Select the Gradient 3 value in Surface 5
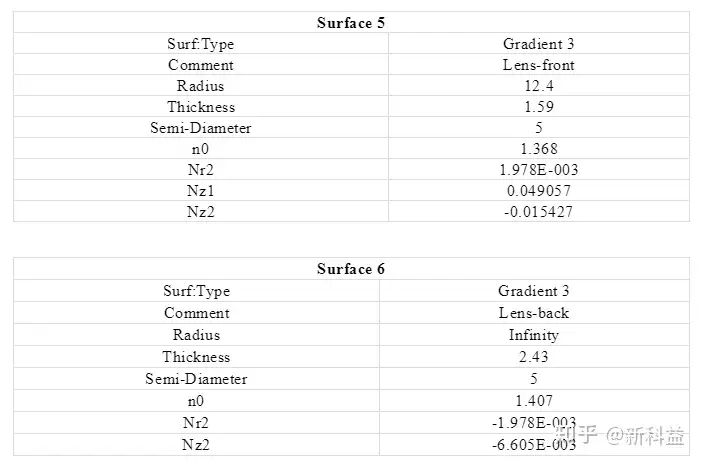702x464 pixels. (539, 44)
